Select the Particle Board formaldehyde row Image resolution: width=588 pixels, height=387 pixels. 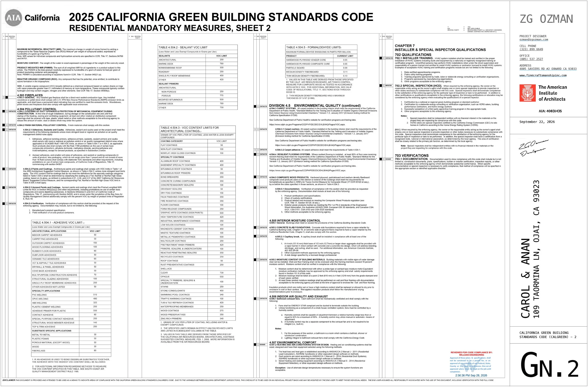321,68
